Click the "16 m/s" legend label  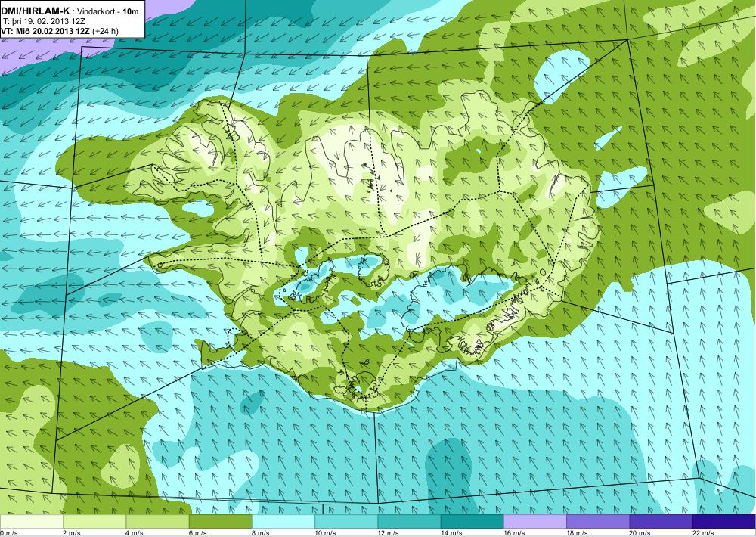click(514, 533)
